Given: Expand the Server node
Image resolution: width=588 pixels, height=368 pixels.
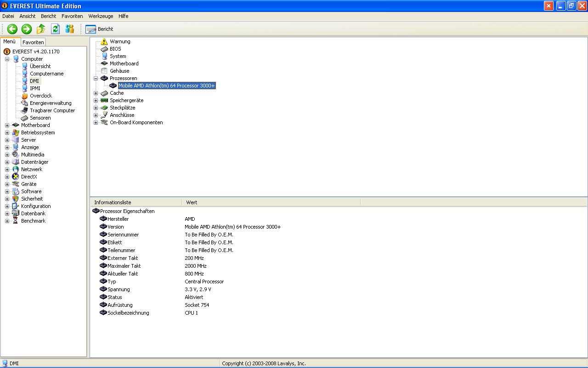Looking at the screenshot, I should (x=7, y=140).
